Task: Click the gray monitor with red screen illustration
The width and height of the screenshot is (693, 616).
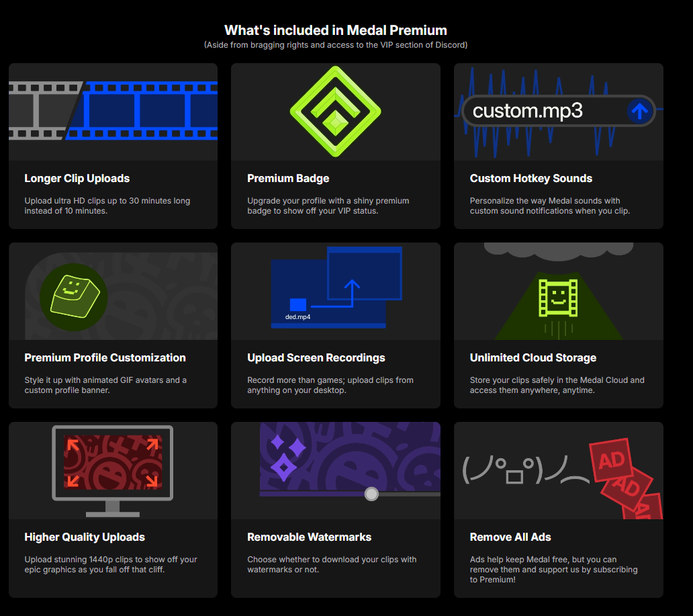Action: [x=113, y=471]
